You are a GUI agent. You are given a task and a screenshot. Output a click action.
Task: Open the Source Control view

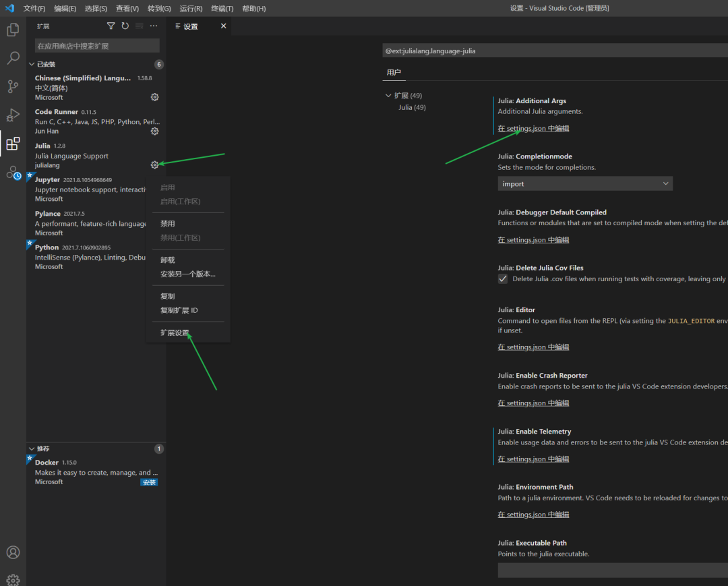pyautogui.click(x=13, y=86)
